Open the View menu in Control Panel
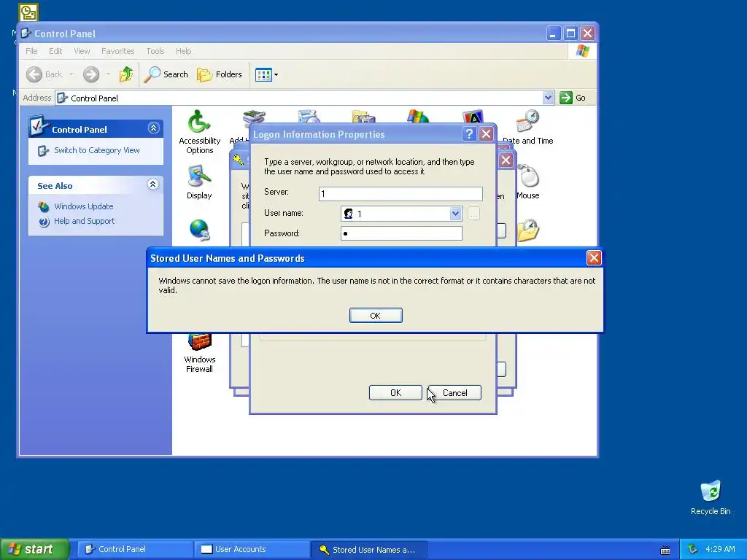Image resolution: width=747 pixels, height=560 pixels. (x=82, y=51)
